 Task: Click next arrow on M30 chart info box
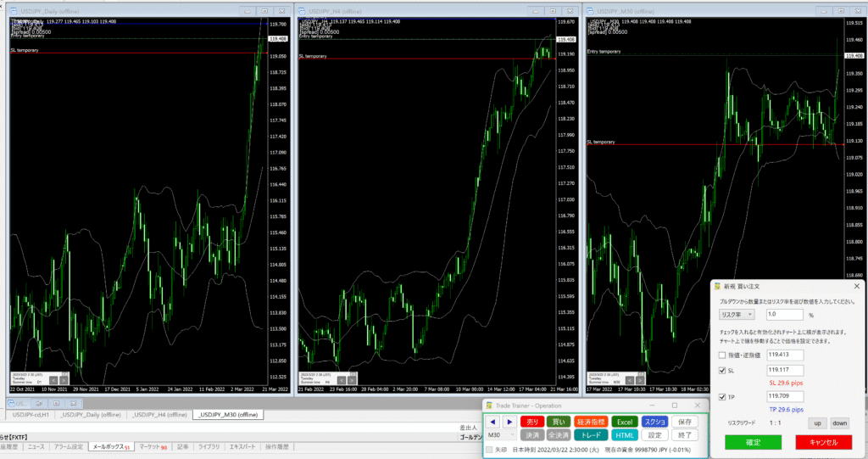(x=640, y=380)
